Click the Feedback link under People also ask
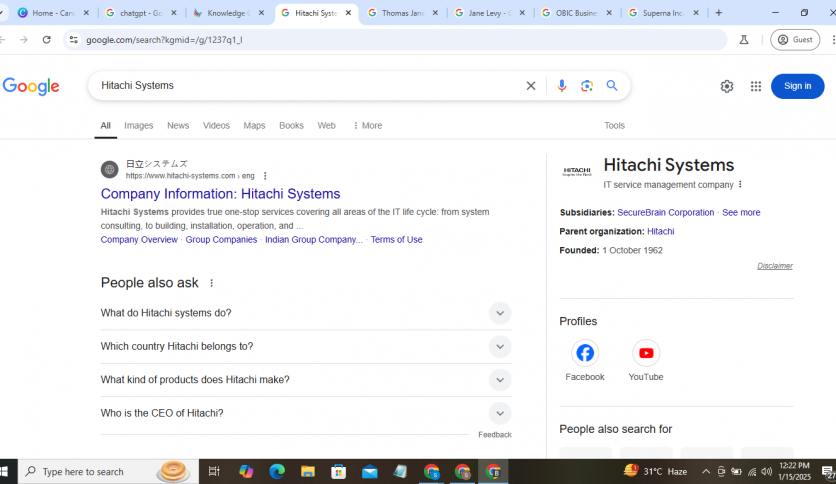This screenshot has height=484, width=836. coord(495,434)
